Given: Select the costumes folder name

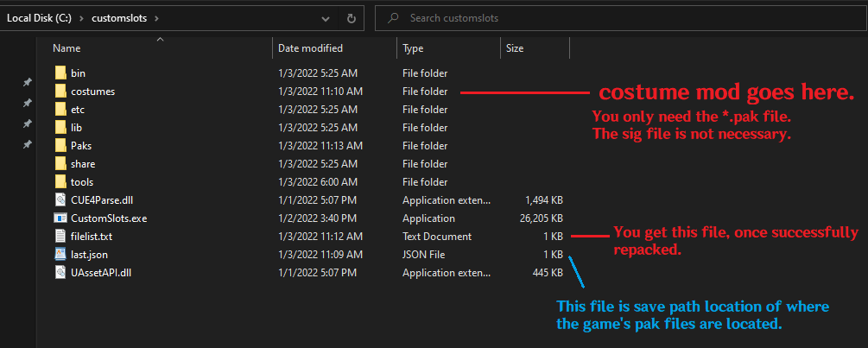Looking at the screenshot, I should pos(92,92).
